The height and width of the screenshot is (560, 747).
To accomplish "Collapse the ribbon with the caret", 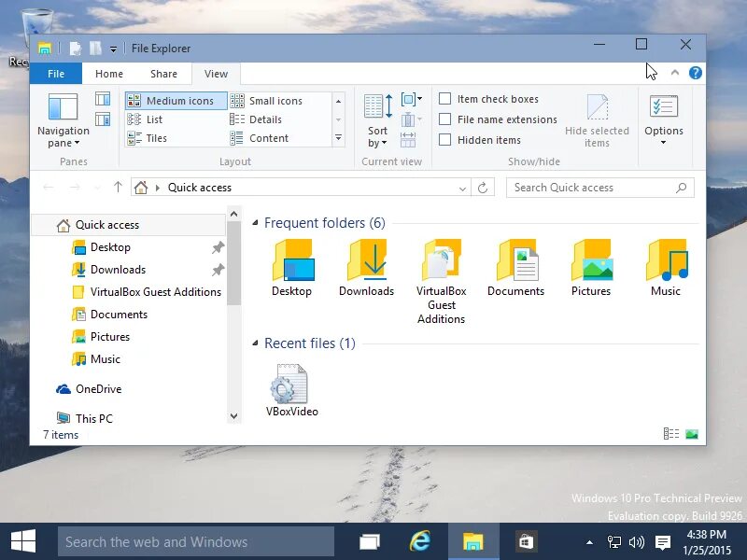I will 674,73.
